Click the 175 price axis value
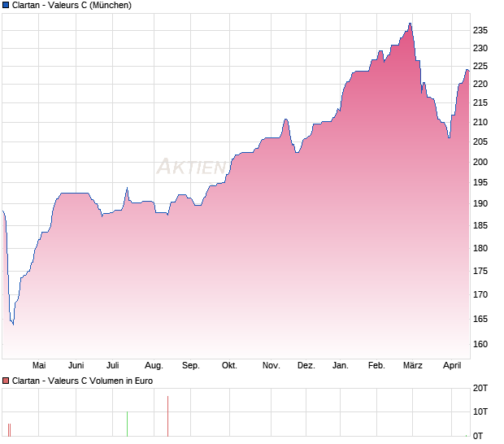The height and width of the screenshot is (444, 504). (480, 271)
